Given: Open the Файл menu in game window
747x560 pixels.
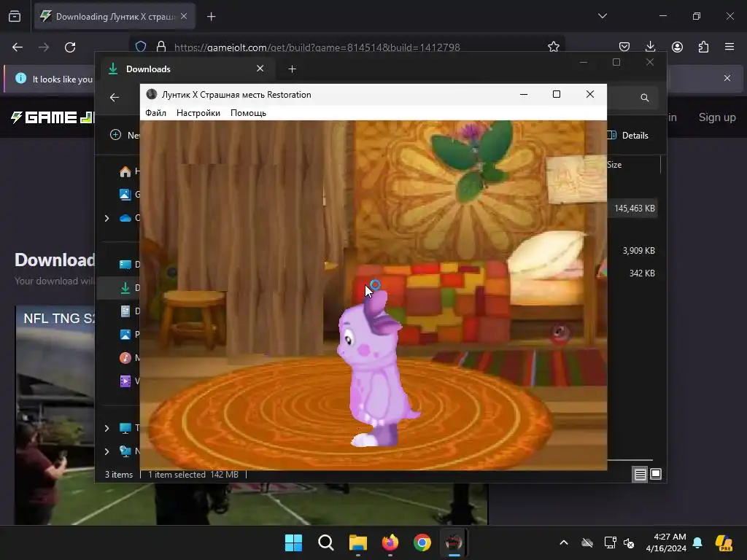Looking at the screenshot, I should [x=155, y=113].
